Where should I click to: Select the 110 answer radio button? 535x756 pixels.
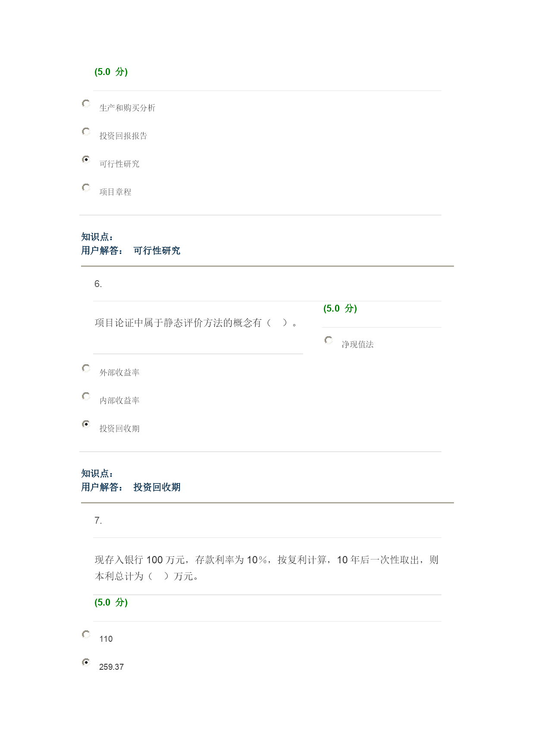tap(86, 634)
